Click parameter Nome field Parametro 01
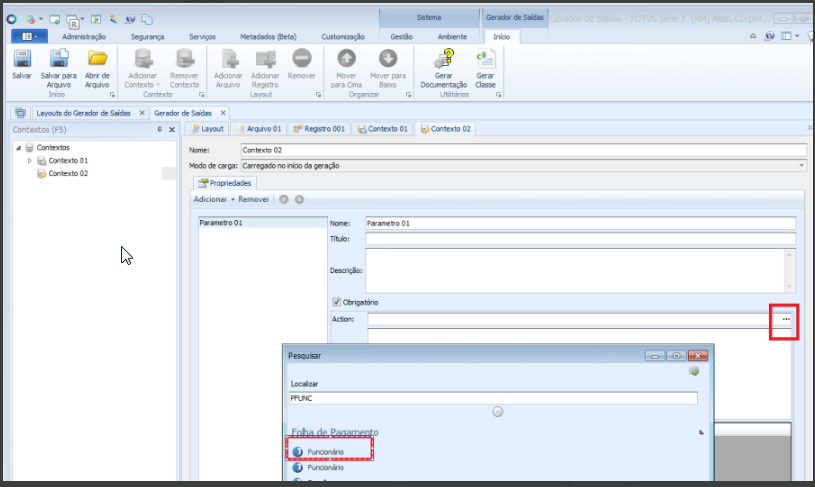This screenshot has width=815, height=487. point(580,223)
